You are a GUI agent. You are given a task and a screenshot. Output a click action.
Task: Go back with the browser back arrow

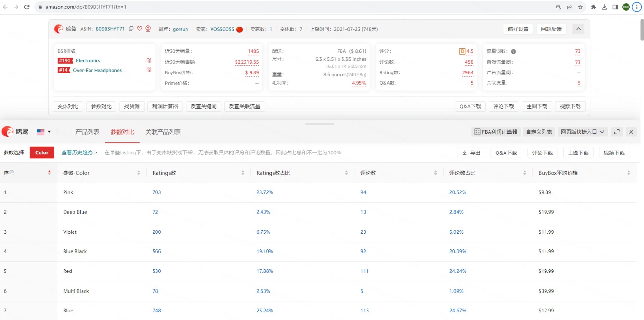[5, 7]
